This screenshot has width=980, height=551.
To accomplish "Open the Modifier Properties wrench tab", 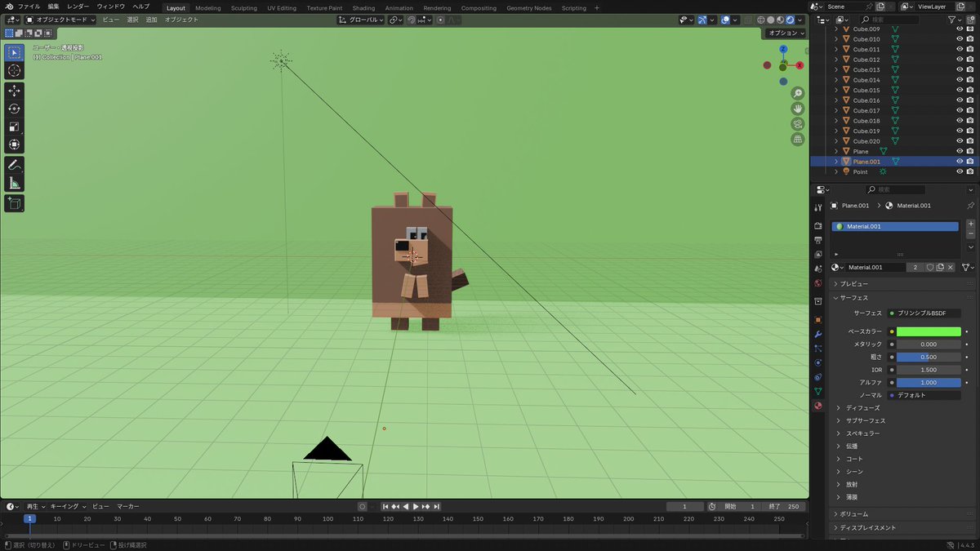I will (817, 334).
